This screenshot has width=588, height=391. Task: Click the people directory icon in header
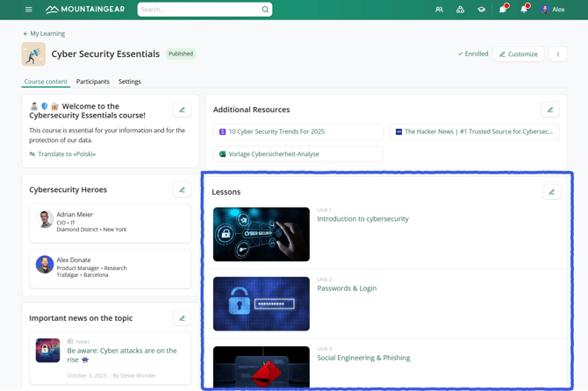click(439, 10)
